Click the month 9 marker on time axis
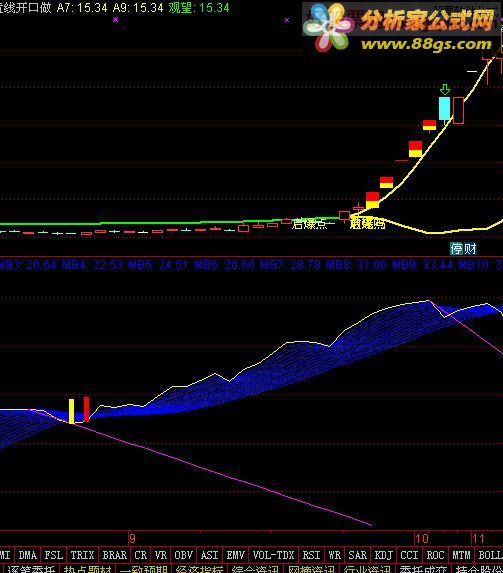The width and height of the screenshot is (503, 573). coord(132,539)
